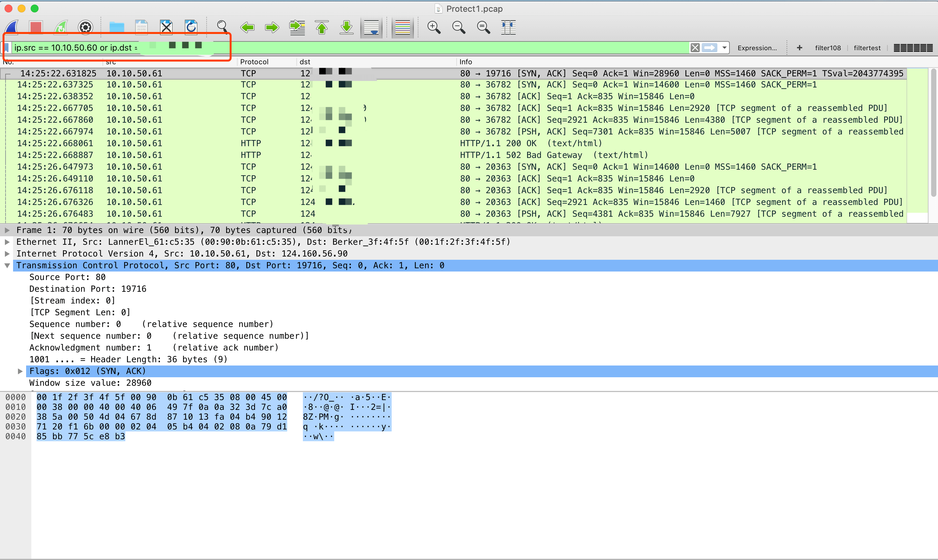938x560 pixels.
Task: Select Acknowledgment number: 1 field
Action: tap(154, 348)
